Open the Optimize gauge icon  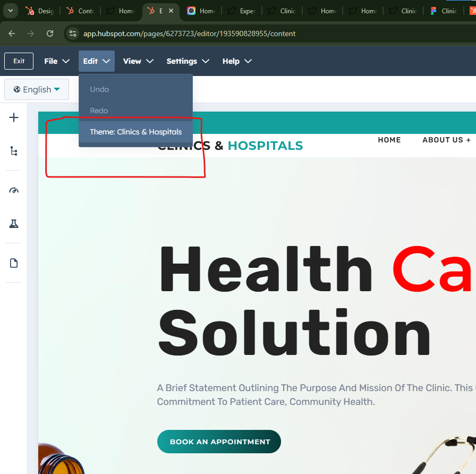point(14,190)
